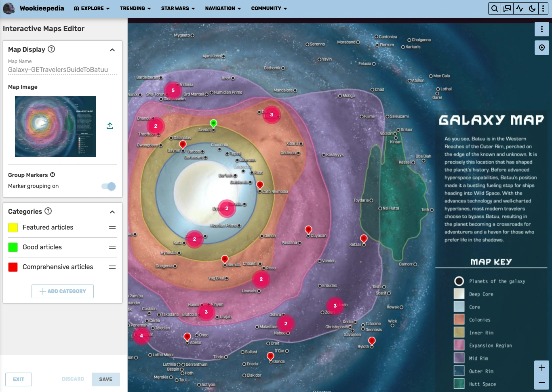Change the Good articles color swatch
Image resolution: width=552 pixels, height=392 pixels.
(x=13, y=247)
